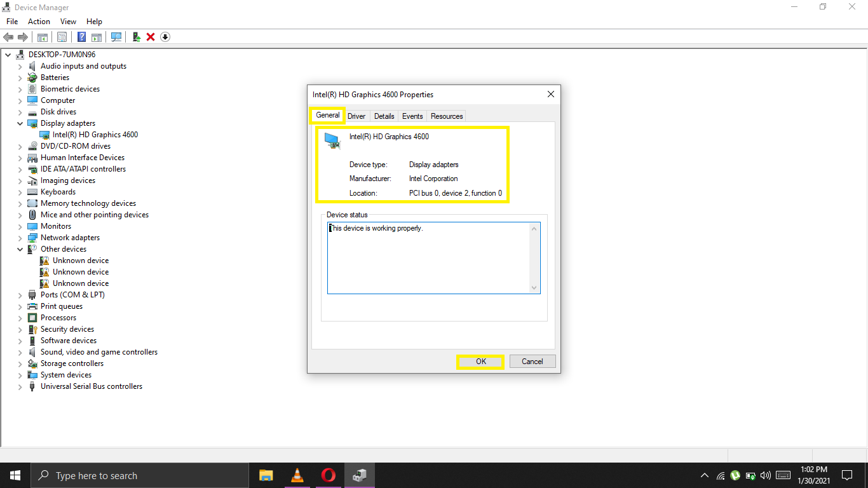Image resolution: width=868 pixels, height=488 pixels.
Task: Open the Help menu
Action: [94, 22]
